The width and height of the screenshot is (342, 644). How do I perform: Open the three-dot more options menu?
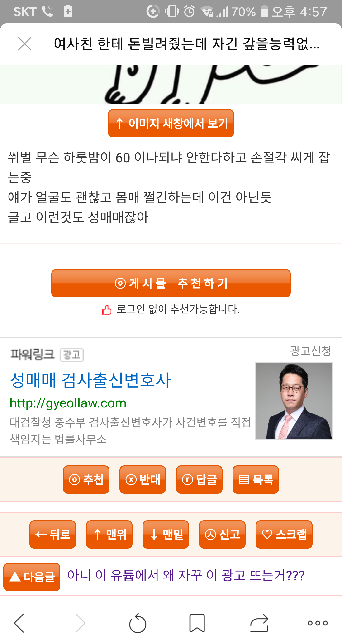pos(318,623)
